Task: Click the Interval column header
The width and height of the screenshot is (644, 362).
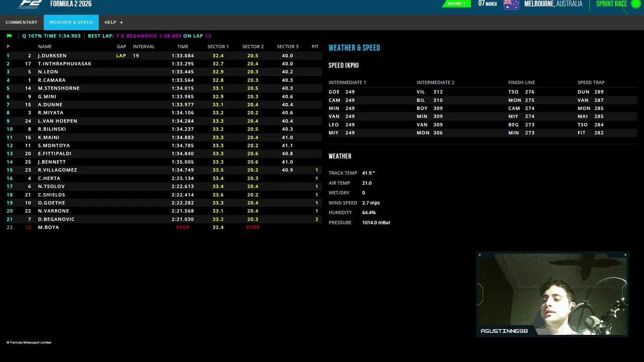Action: (x=143, y=47)
